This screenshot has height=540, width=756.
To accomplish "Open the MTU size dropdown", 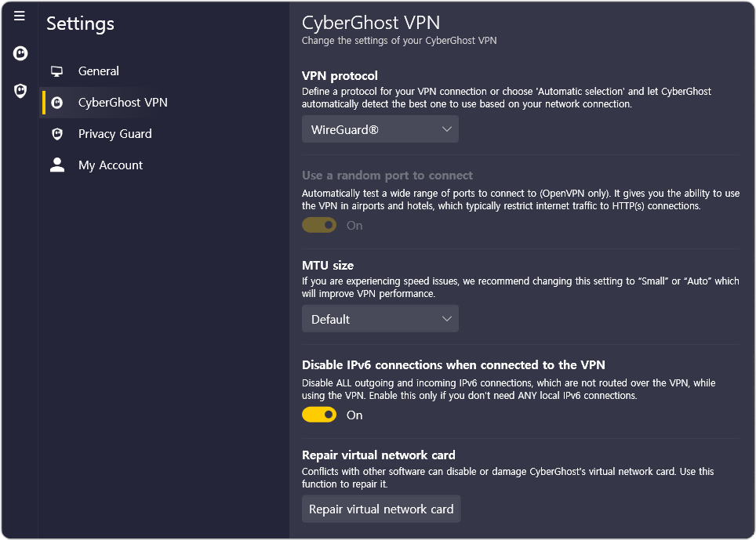I will click(380, 319).
